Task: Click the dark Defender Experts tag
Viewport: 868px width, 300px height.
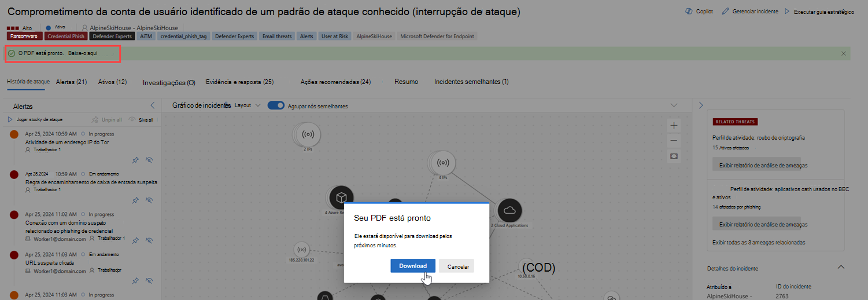Action: [112, 36]
